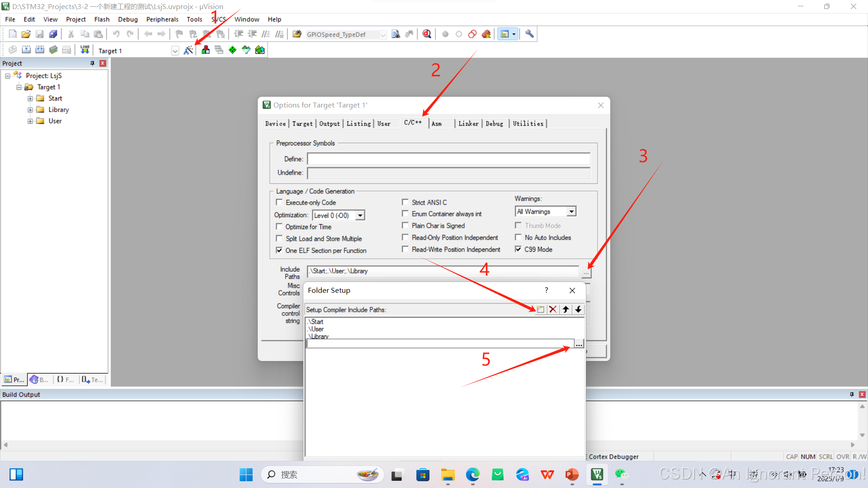Click the Define input field
868x488 pixels.
[x=448, y=159]
